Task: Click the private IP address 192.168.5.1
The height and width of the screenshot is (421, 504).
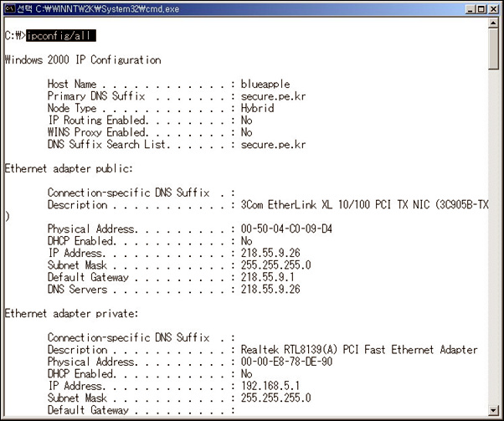Action: [270, 386]
